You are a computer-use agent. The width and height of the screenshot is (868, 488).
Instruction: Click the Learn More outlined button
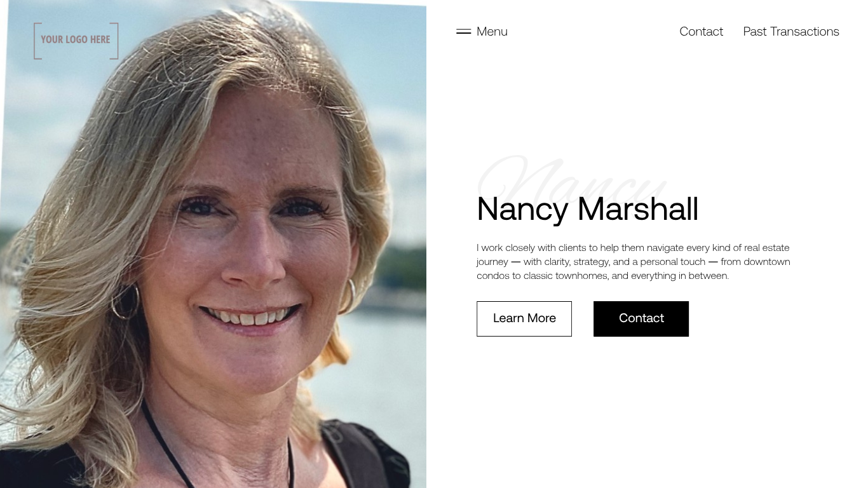524,318
